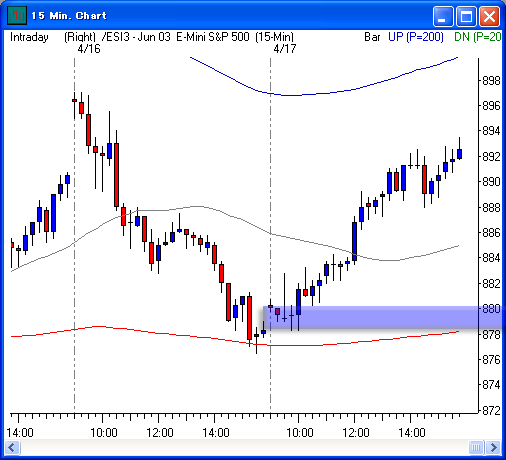Click the 880 price axis label
The width and height of the screenshot is (506, 460).
(x=491, y=309)
